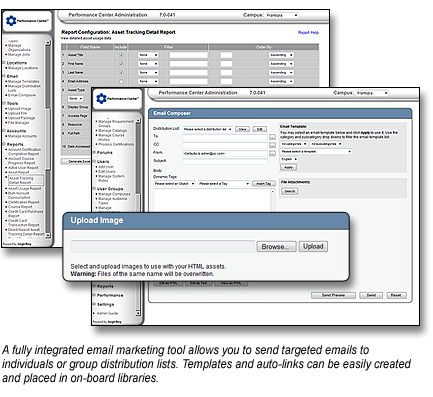The image size is (433, 397).
Task: Open the English language dropdown
Action: pos(289,159)
